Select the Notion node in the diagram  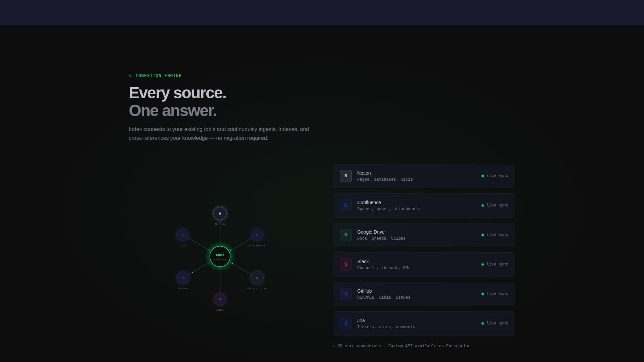coord(220,214)
